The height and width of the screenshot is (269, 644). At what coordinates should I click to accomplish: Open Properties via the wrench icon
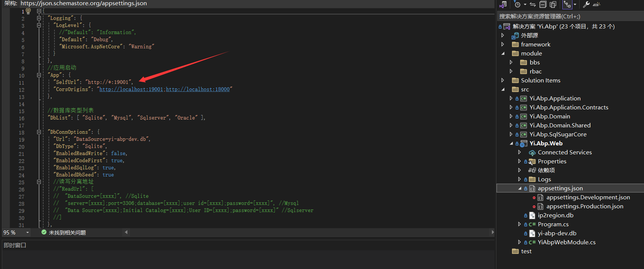(x=586, y=4)
